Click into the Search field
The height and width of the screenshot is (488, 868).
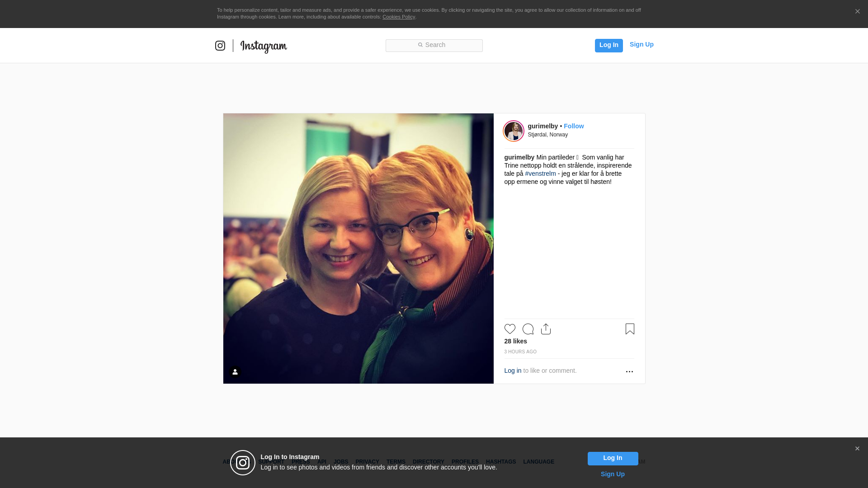(434, 46)
